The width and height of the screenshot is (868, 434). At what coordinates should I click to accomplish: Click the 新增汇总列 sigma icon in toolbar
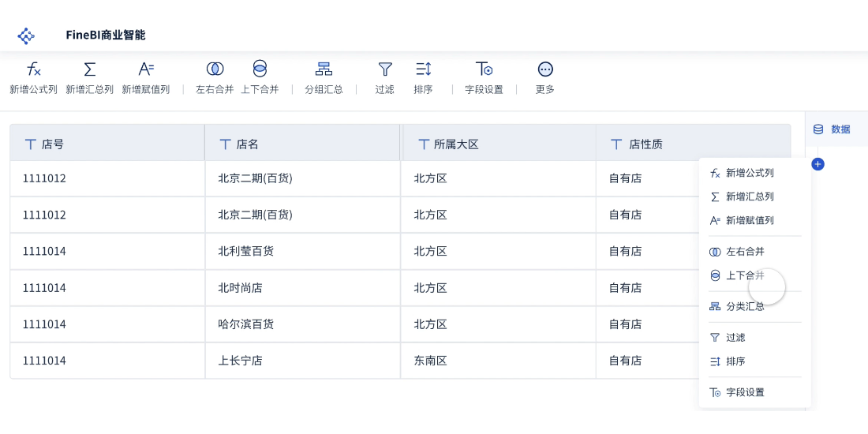[89, 69]
